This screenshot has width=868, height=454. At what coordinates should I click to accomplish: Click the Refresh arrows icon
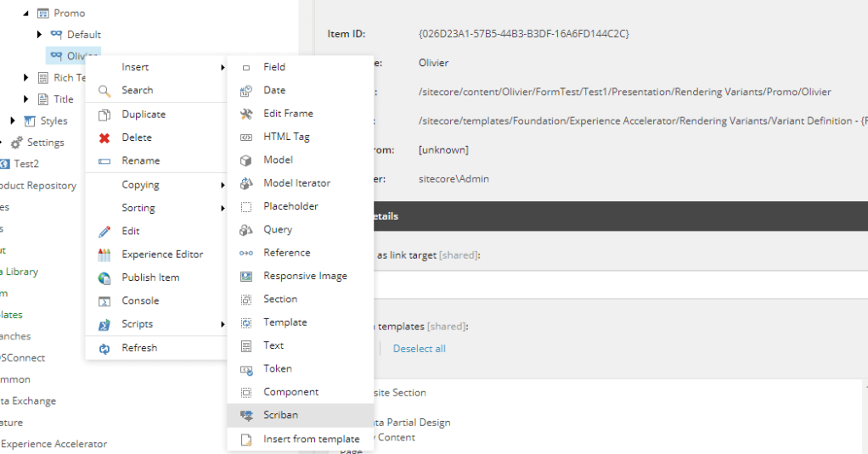(104, 348)
